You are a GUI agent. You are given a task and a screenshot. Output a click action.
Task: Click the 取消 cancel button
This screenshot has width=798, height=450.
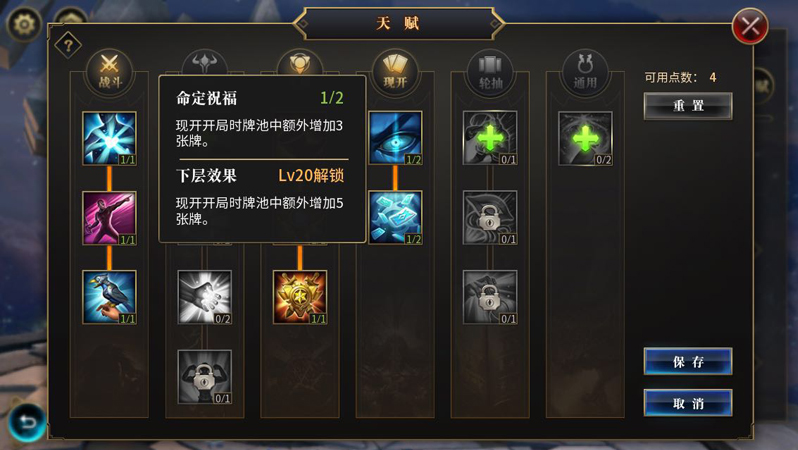pos(688,403)
